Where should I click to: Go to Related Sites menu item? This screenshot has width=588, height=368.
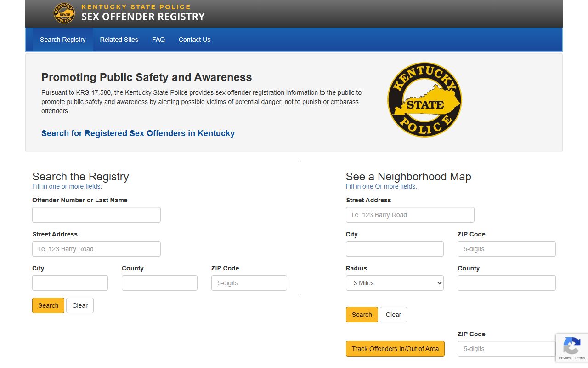(119, 40)
